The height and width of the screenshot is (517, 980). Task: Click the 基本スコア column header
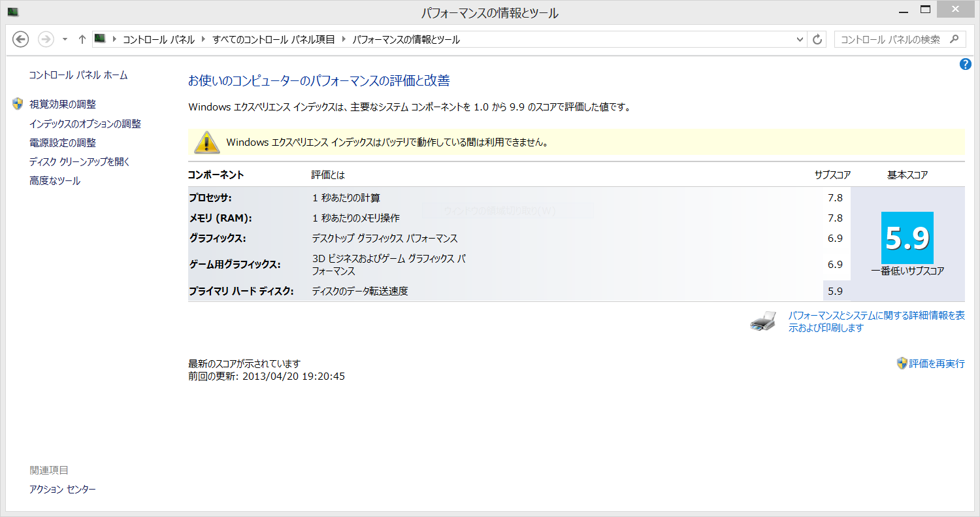pos(907,175)
